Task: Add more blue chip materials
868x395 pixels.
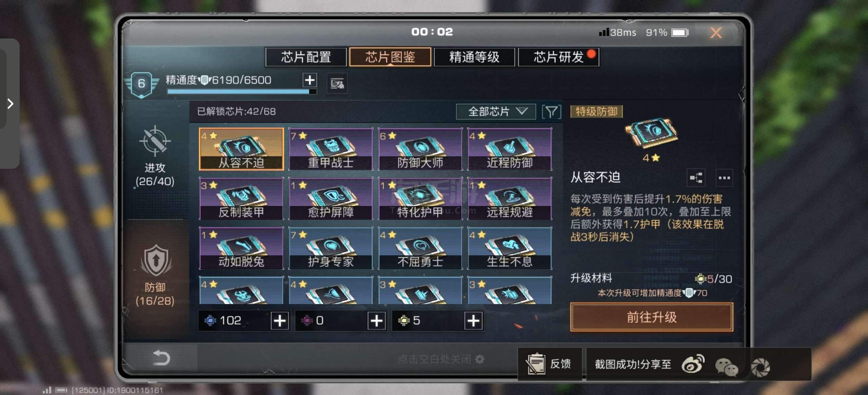Action: click(280, 321)
